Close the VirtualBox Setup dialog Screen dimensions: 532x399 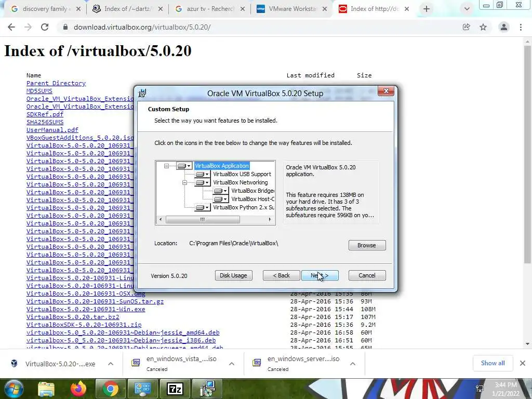click(x=386, y=91)
